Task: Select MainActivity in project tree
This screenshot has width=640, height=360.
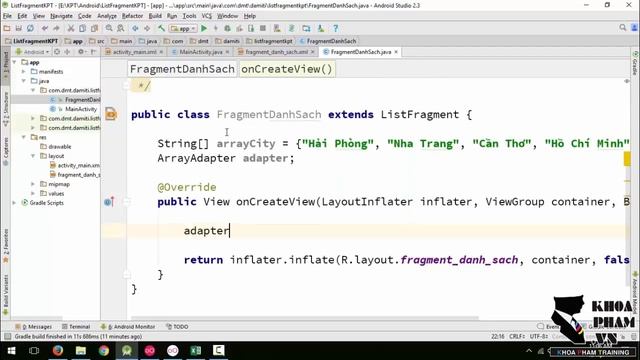Action: 81,109
